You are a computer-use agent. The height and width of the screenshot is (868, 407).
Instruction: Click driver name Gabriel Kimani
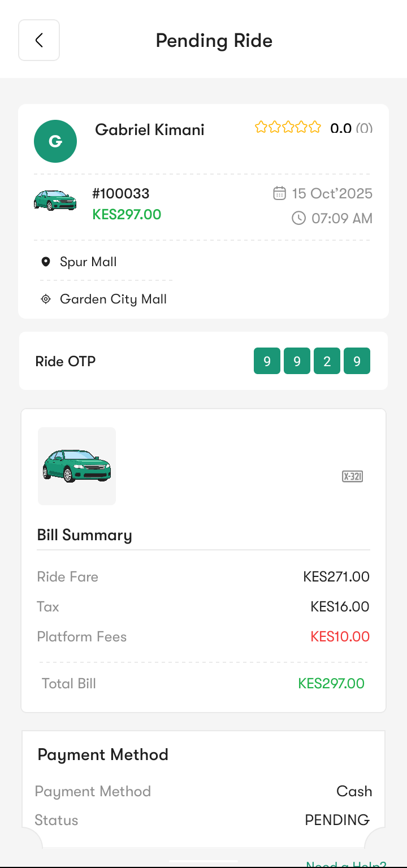coord(150,129)
